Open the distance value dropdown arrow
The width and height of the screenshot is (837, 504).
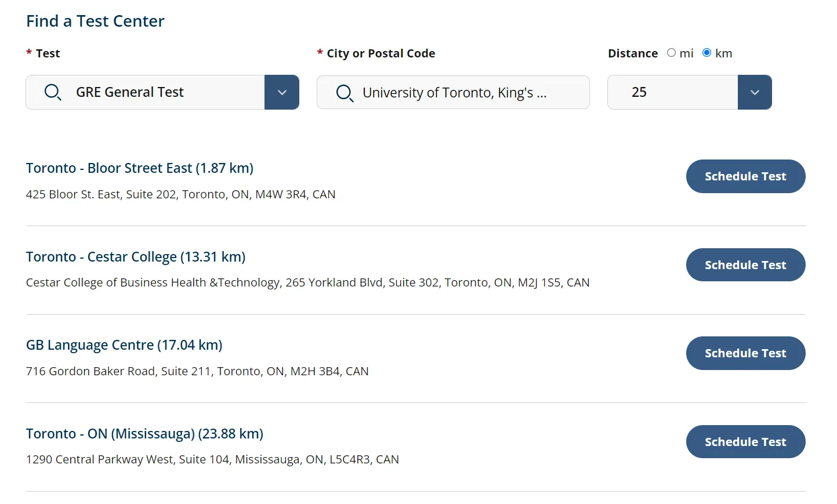coord(755,92)
